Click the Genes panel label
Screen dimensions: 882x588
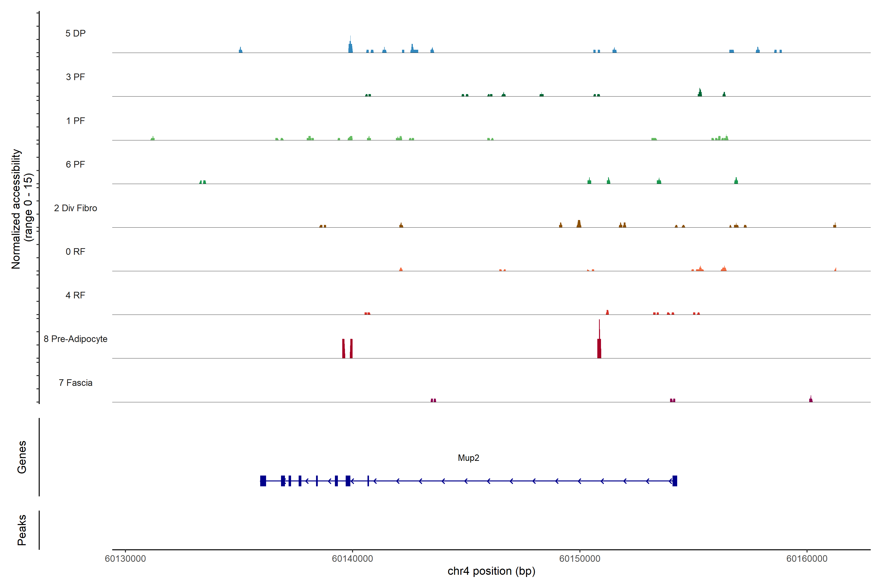coord(22,457)
